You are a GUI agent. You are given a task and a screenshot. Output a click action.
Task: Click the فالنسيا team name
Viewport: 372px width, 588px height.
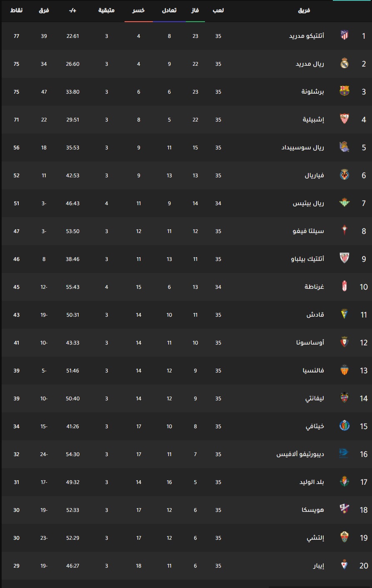coord(313,370)
